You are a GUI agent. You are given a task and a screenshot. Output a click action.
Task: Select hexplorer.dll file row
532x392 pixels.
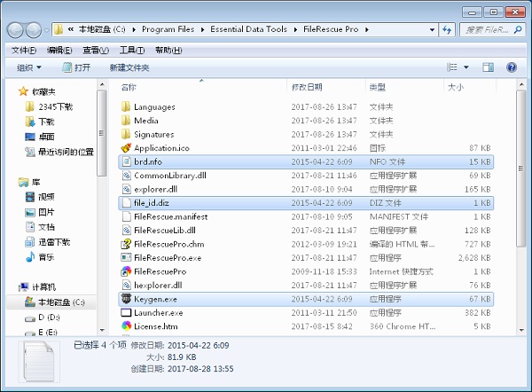[306, 285]
